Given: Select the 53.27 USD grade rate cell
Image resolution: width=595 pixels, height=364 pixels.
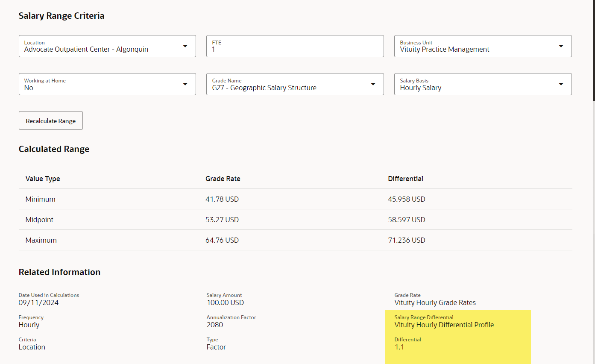Looking at the screenshot, I should tap(222, 220).
